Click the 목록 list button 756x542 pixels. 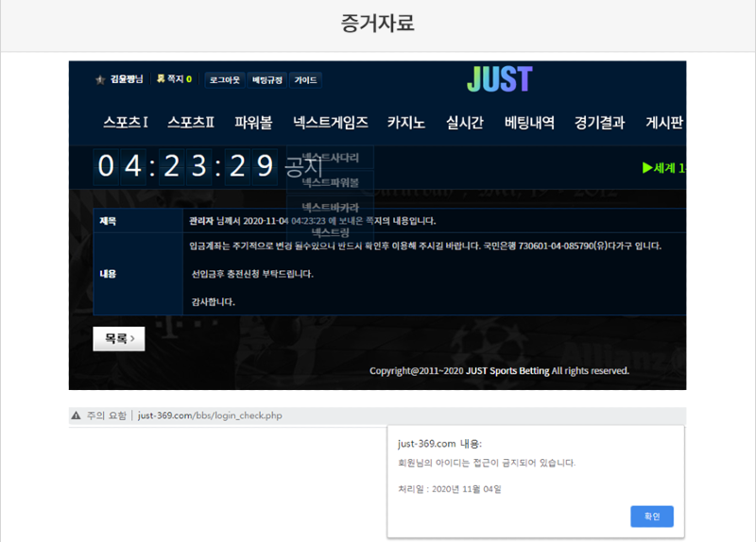119,338
